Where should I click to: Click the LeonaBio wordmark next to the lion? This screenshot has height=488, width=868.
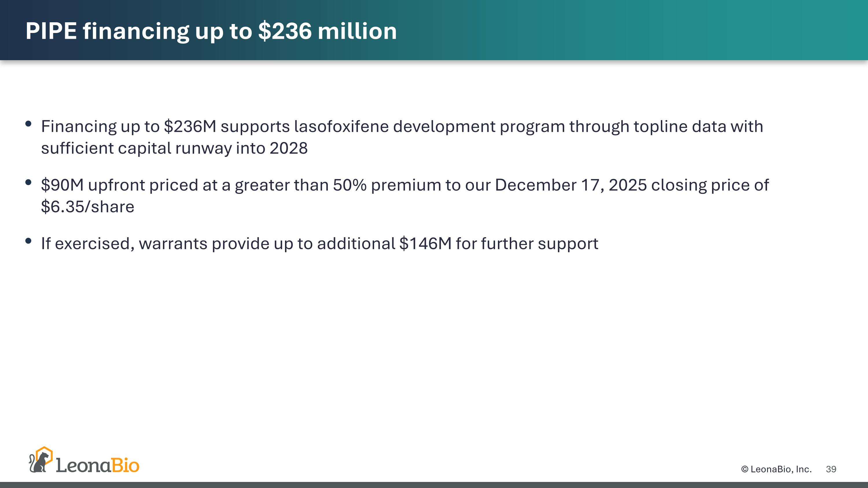pyautogui.click(x=98, y=466)
